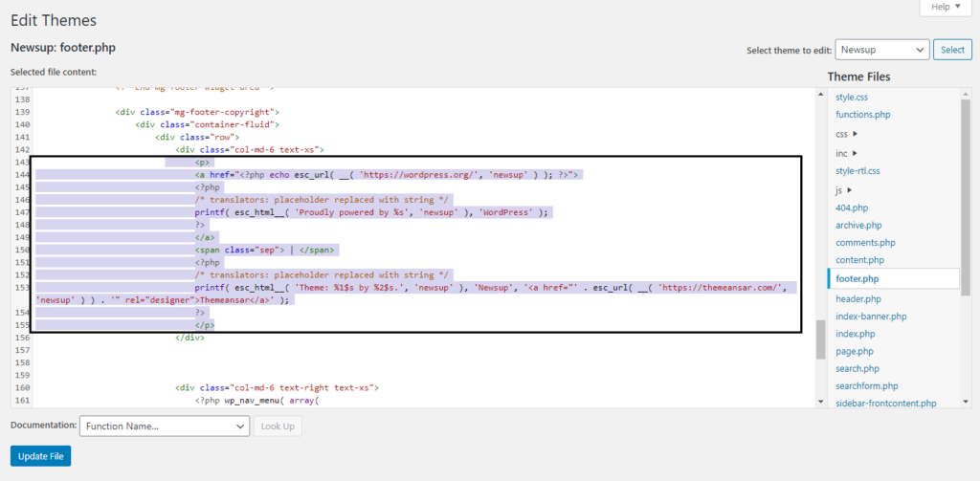The image size is (980, 481).
Task: Open sidebar-frontcontent.php theme file
Action: click(x=885, y=404)
